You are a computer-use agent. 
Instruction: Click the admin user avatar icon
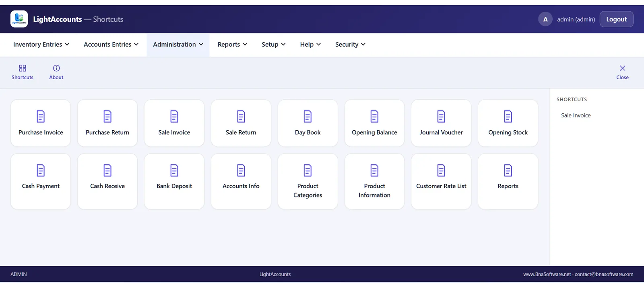[x=545, y=19]
